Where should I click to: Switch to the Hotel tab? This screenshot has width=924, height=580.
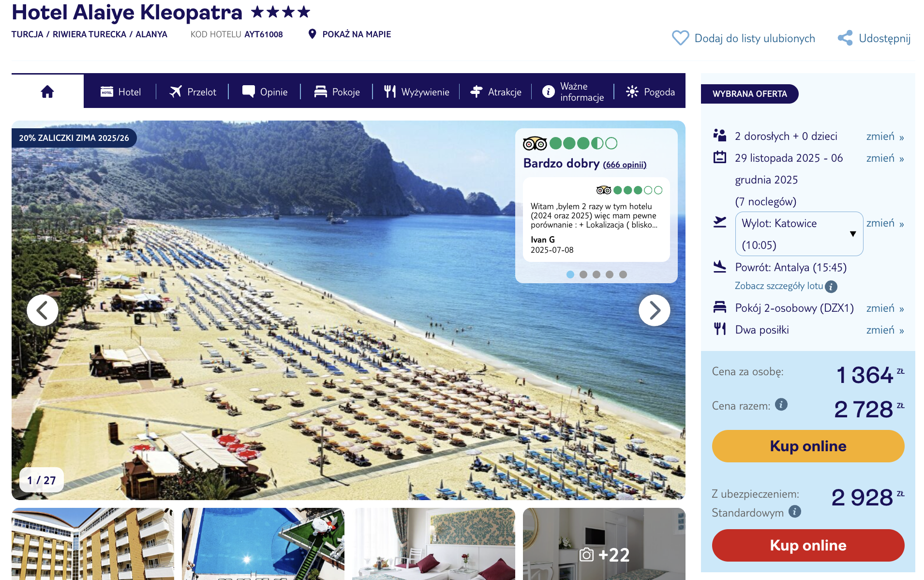pyautogui.click(x=107, y=92)
